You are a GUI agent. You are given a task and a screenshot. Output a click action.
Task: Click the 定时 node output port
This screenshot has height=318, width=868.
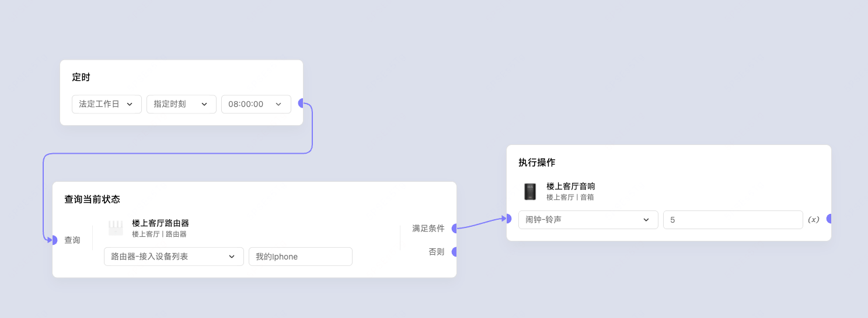click(302, 103)
